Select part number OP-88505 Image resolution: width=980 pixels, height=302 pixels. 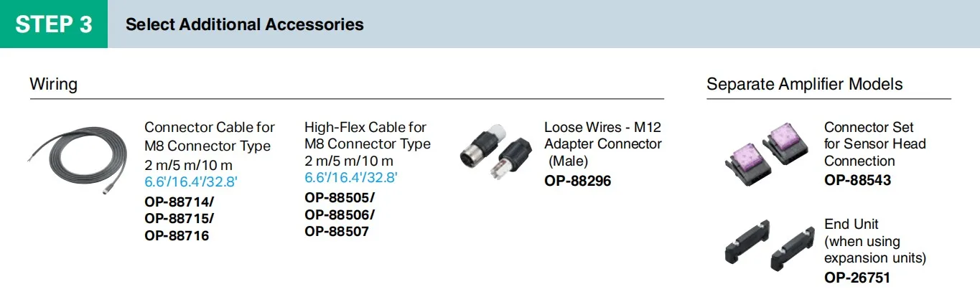click(337, 197)
